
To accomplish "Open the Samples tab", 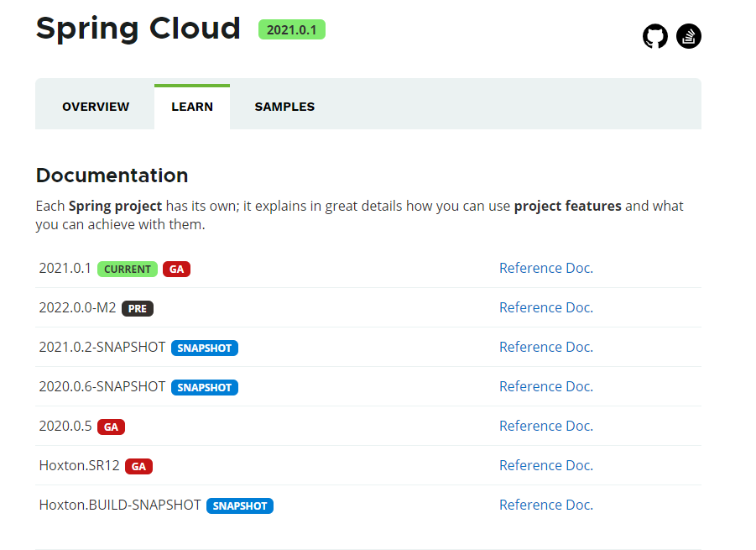I will (x=284, y=107).
